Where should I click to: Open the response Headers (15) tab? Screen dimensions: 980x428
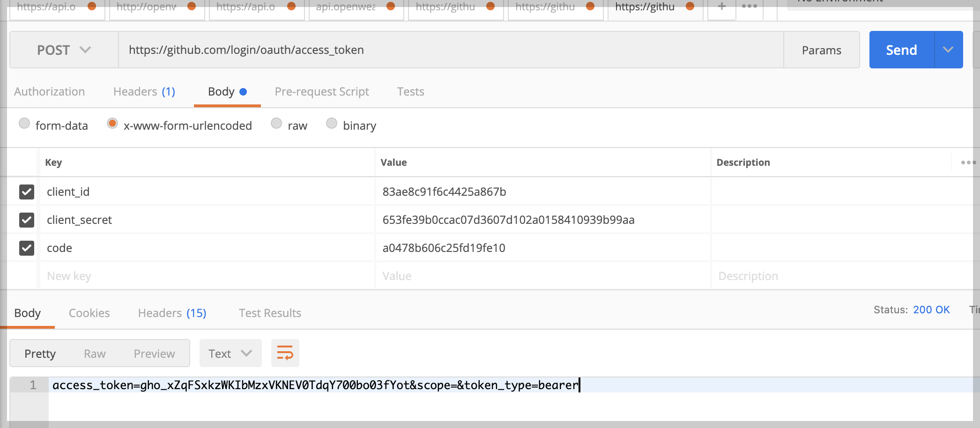(x=172, y=313)
